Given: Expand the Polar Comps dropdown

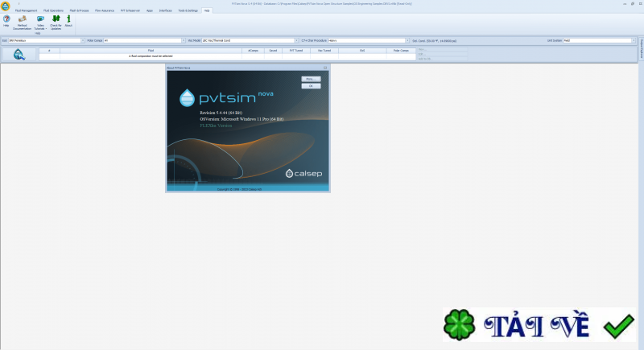Looking at the screenshot, I should click(184, 40).
